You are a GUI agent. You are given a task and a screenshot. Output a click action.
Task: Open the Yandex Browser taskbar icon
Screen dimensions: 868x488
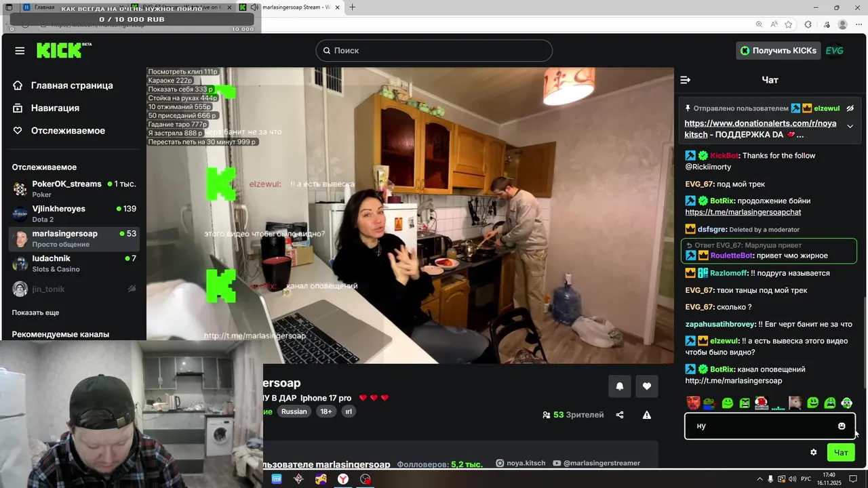coord(343,479)
